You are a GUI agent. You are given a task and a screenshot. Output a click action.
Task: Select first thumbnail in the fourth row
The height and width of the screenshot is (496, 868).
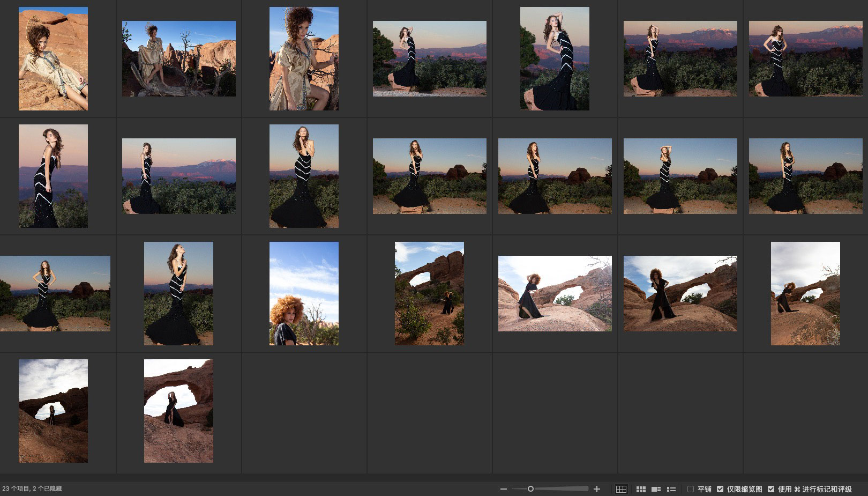53,411
